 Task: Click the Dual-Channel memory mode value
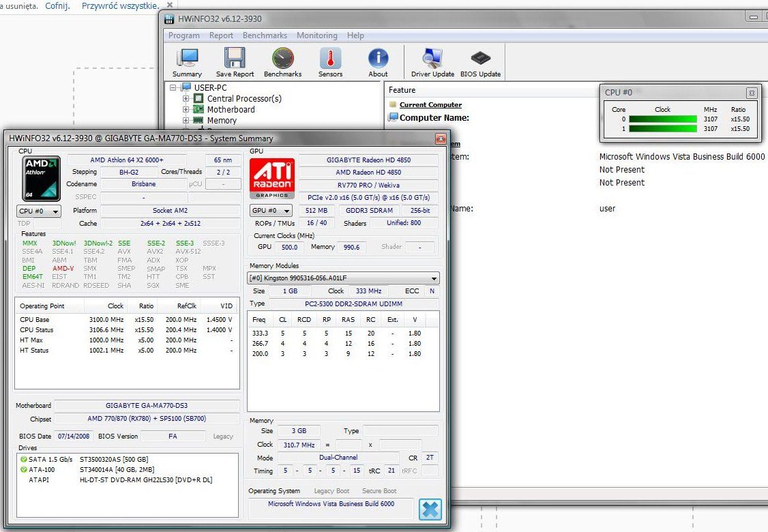pyautogui.click(x=338, y=458)
